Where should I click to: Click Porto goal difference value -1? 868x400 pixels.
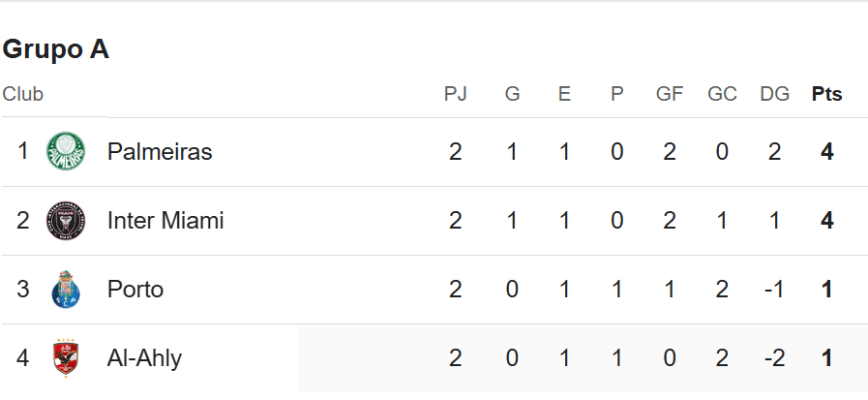click(x=774, y=290)
